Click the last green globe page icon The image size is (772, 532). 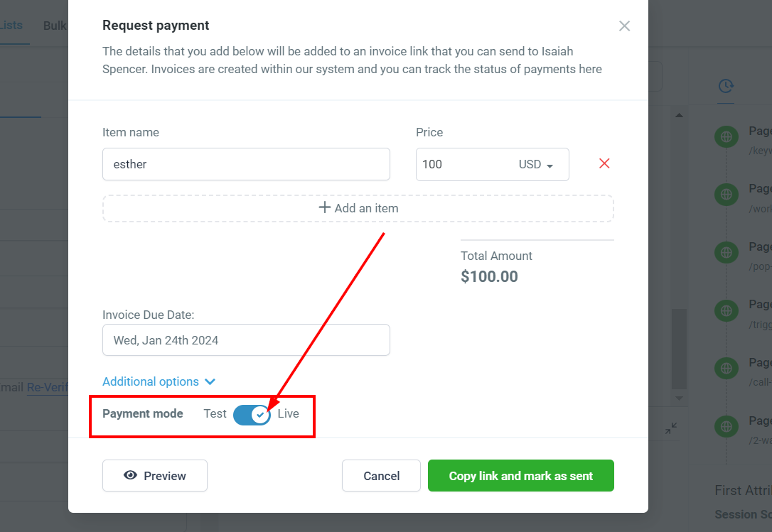pyautogui.click(x=727, y=426)
